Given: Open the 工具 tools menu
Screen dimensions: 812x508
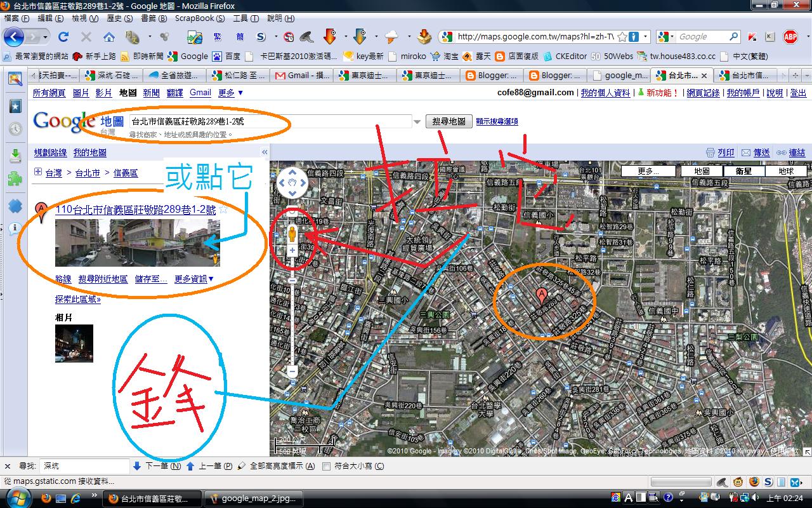Looking at the screenshot, I should (x=246, y=18).
